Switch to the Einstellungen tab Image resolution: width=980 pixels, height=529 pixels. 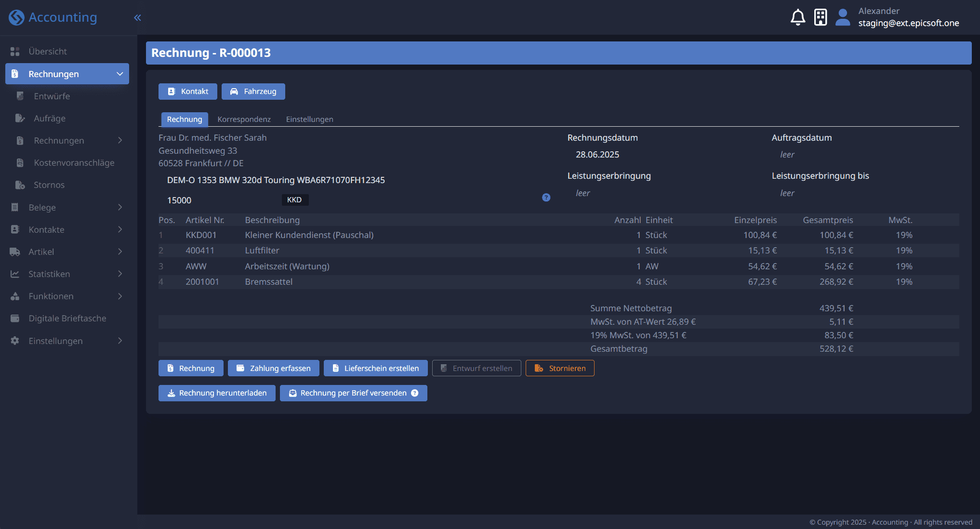pyautogui.click(x=309, y=119)
